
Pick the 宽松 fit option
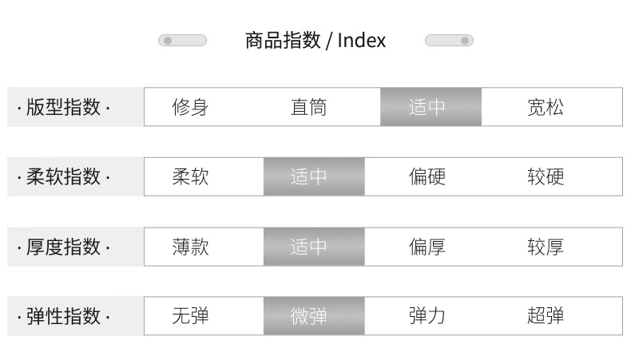tap(546, 107)
